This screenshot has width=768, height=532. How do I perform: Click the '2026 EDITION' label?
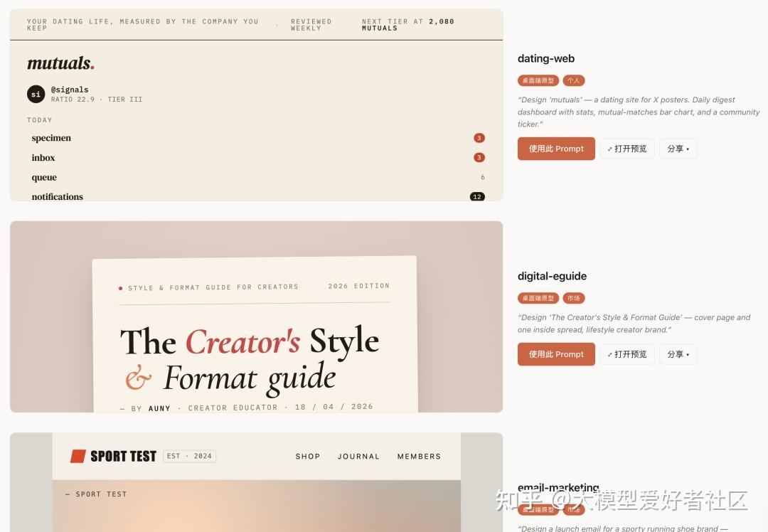(358, 286)
